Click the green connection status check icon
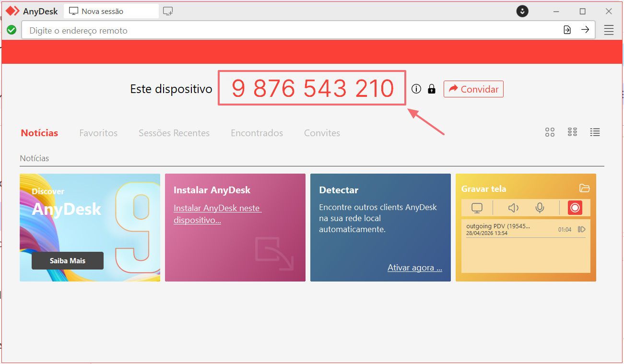This screenshot has width=624, height=364. coord(12,30)
